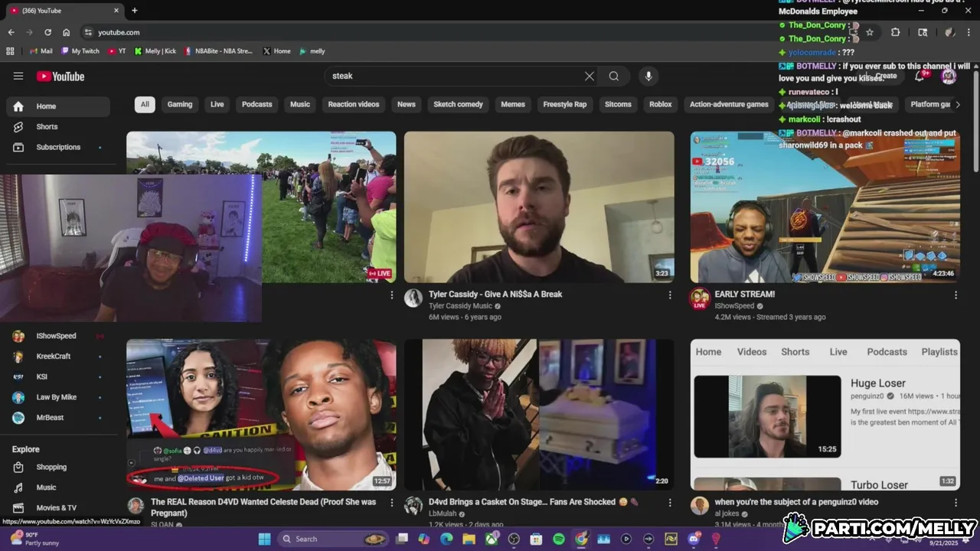Click the YouTube logo

[x=60, y=76]
